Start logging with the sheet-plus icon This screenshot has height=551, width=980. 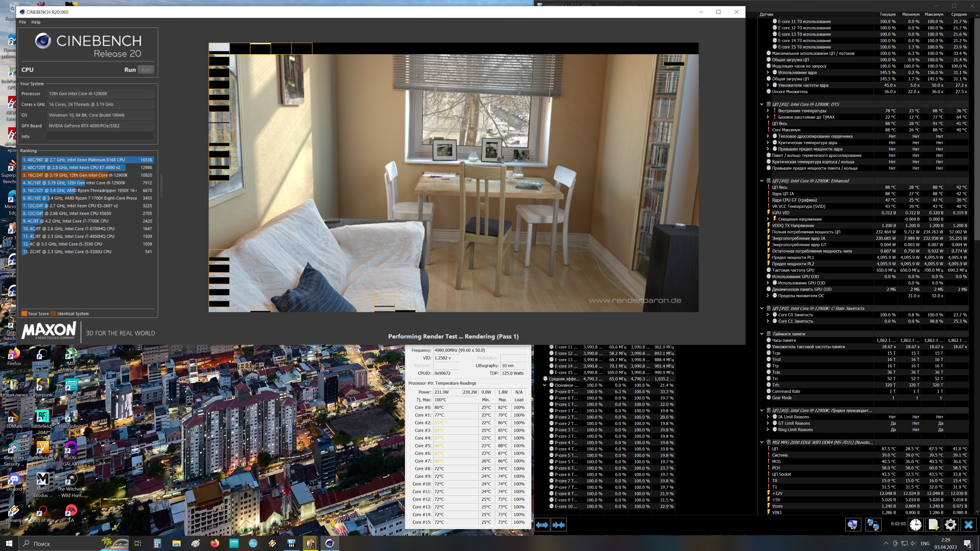click(x=933, y=525)
